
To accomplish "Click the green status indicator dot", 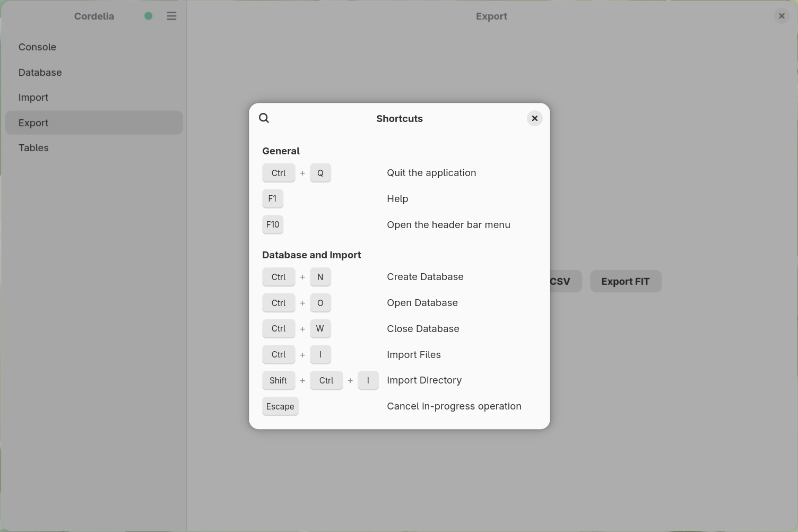I will point(149,16).
